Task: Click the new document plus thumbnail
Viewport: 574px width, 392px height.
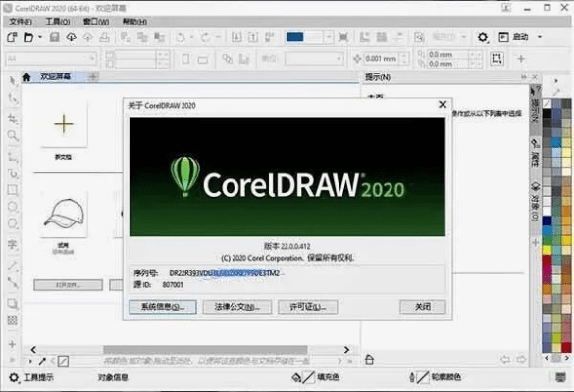Action: [x=64, y=123]
